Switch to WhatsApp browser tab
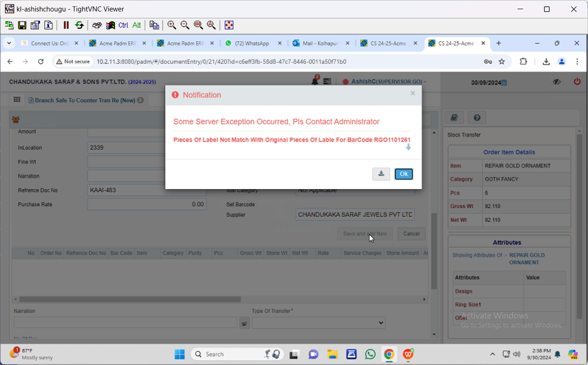This screenshot has width=588, height=365. [x=253, y=43]
